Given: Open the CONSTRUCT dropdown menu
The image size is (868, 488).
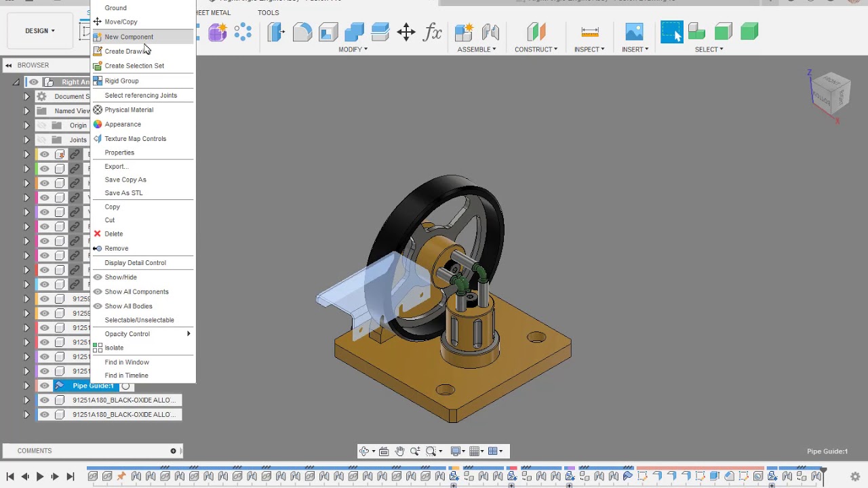Looking at the screenshot, I should pyautogui.click(x=536, y=49).
